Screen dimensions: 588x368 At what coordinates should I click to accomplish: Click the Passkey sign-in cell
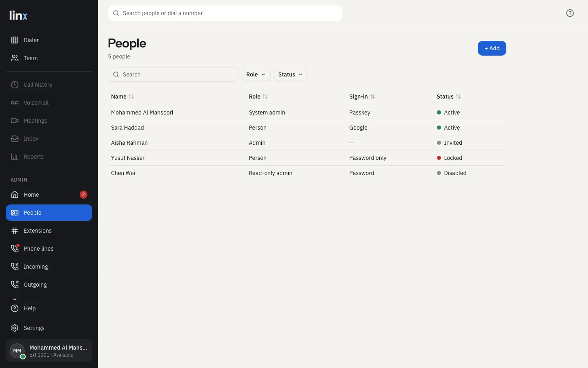(x=360, y=112)
